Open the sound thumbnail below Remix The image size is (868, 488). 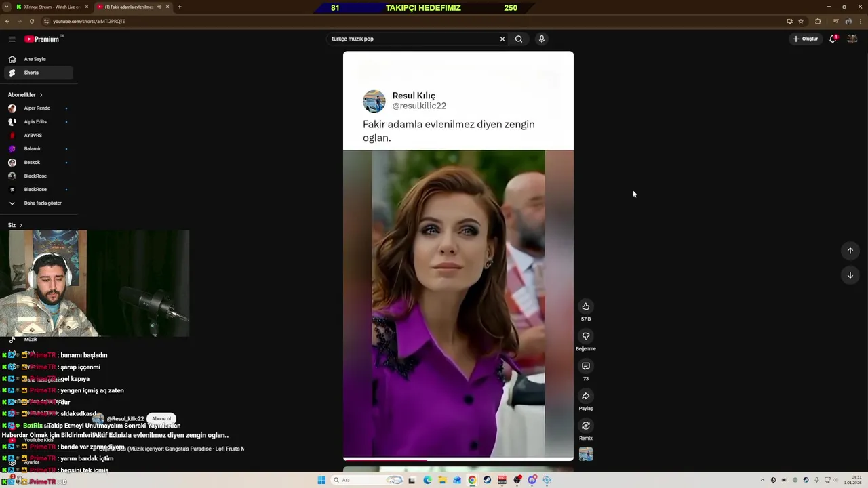pos(586,454)
